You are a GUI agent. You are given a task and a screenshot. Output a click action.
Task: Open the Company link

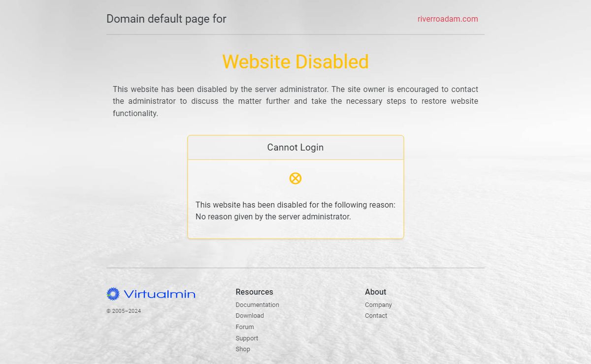[x=378, y=305]
